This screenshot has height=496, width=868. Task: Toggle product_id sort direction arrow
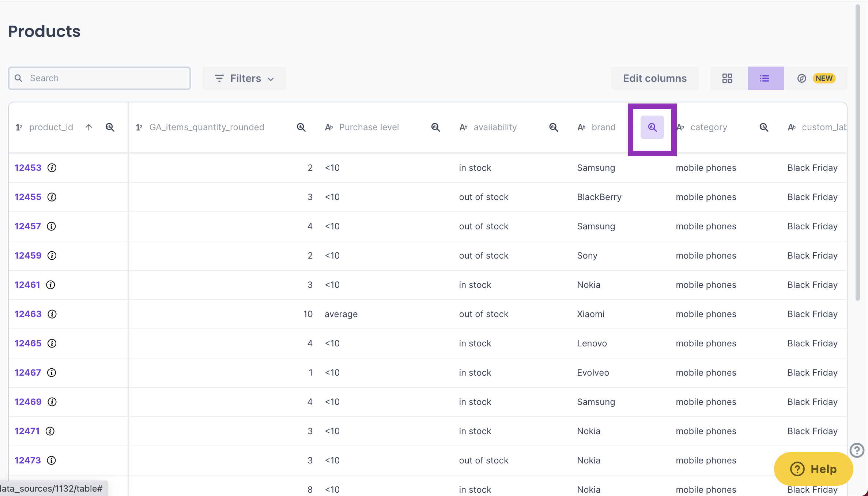[x=89, y=127]
